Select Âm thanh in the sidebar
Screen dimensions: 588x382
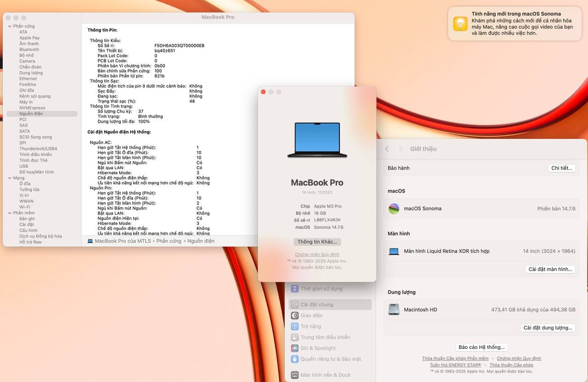[29, 44]
